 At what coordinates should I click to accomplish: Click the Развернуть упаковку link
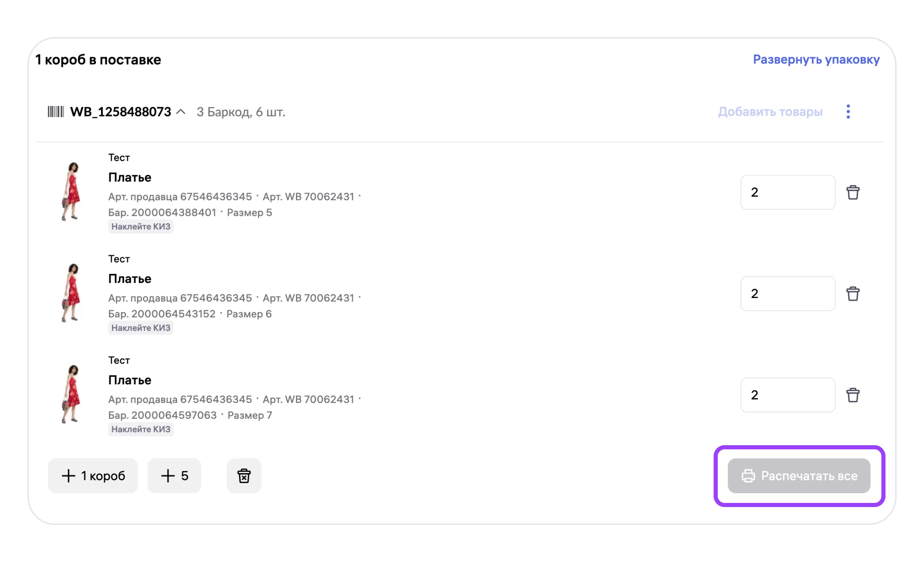[x=816, y=59]
